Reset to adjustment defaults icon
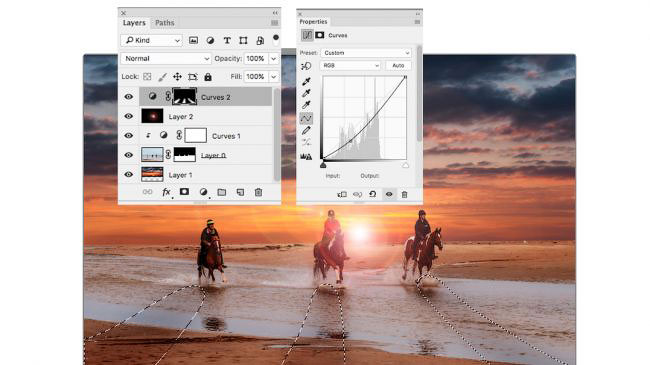 373,194
